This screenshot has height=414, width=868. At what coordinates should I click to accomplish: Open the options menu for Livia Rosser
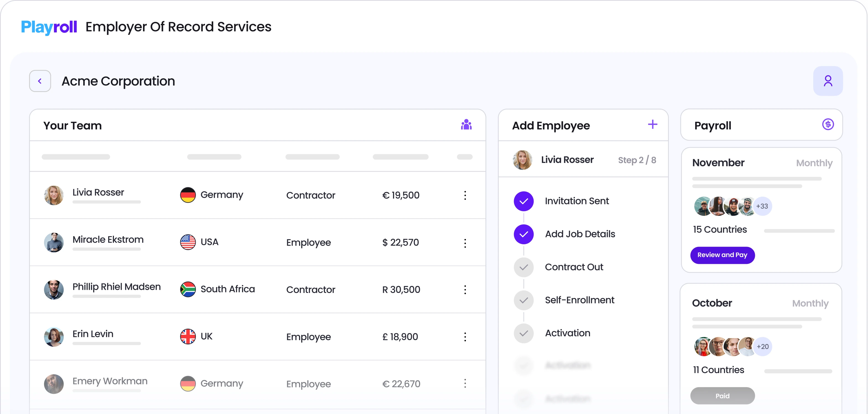coord(465,195)
